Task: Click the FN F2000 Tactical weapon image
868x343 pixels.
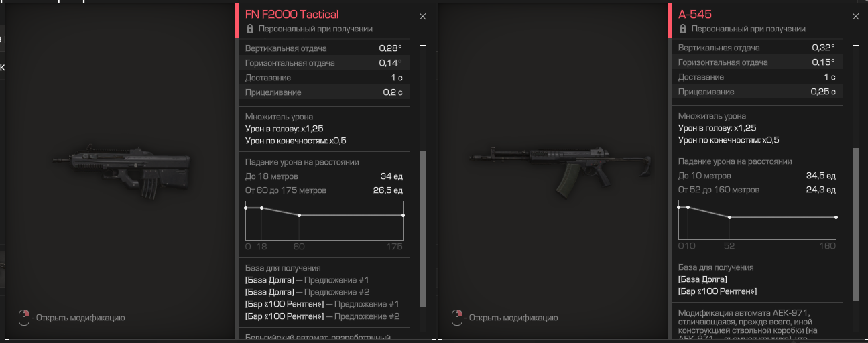Action: click(121, 167)
